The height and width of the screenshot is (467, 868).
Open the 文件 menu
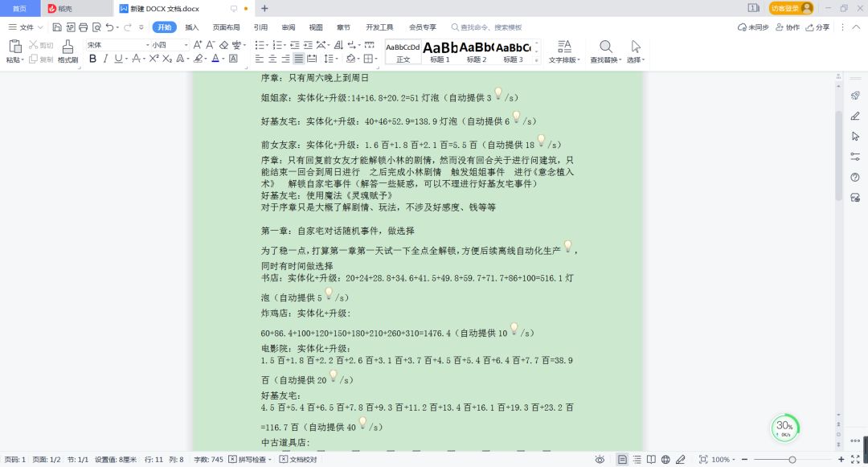tap(26, 27)
